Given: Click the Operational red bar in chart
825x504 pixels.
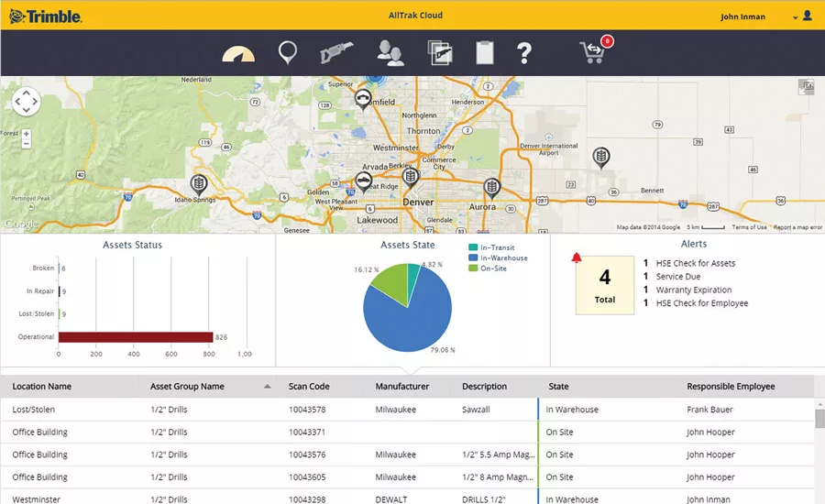Looking at the screenshot, I should 136,336.
